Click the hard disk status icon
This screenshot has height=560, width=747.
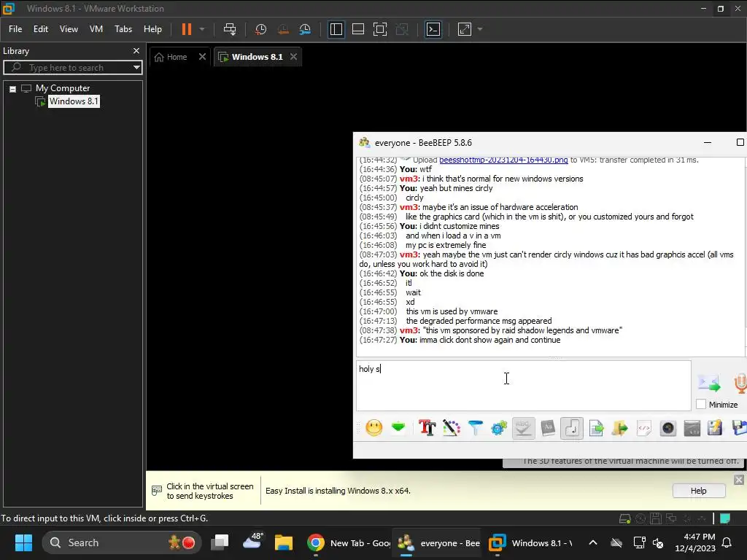click(624, 518)
